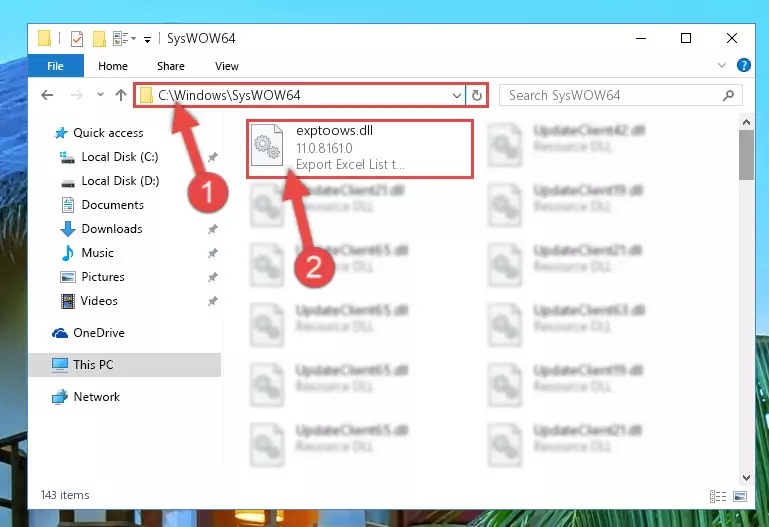
Task: Click the Back navigation arrow
Action: [x=47, y=95]
